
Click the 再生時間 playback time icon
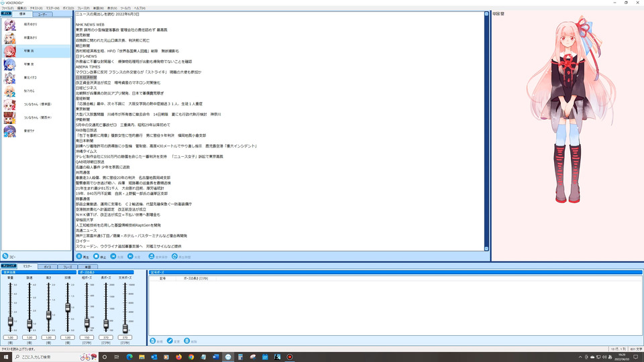click(x=174, y=256)
